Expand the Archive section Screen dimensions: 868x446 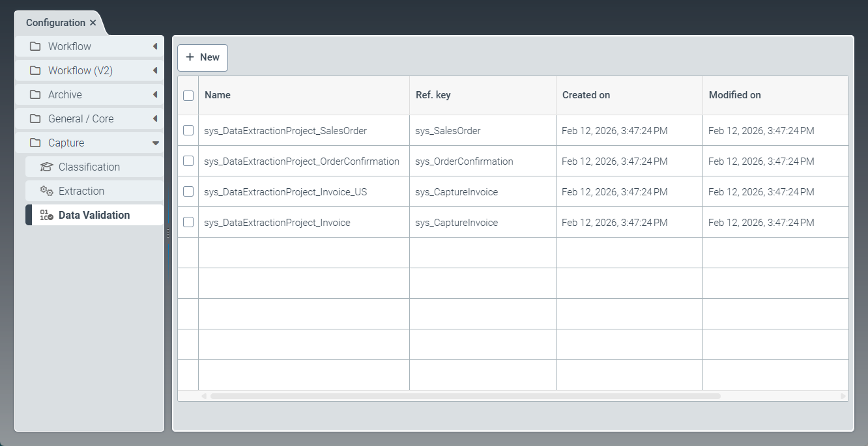pos(155,94)
